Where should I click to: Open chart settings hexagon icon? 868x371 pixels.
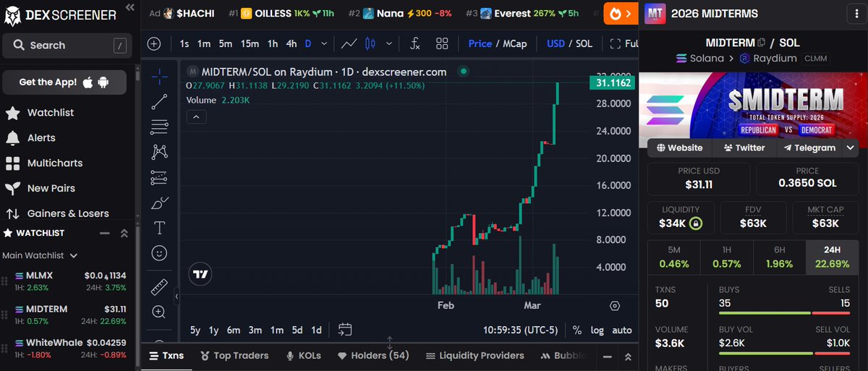(x=615, y=306)
